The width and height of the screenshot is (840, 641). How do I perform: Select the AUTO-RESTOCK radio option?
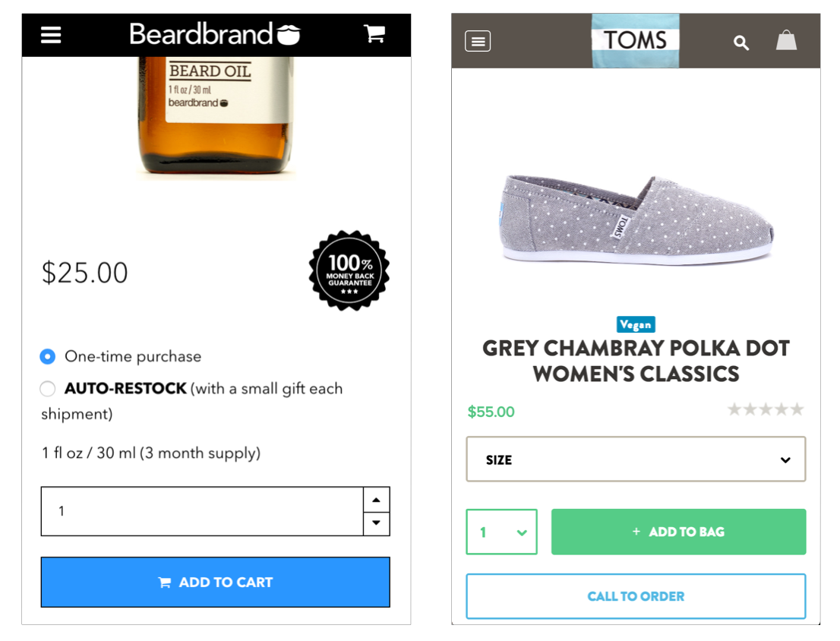click(48, 389)
